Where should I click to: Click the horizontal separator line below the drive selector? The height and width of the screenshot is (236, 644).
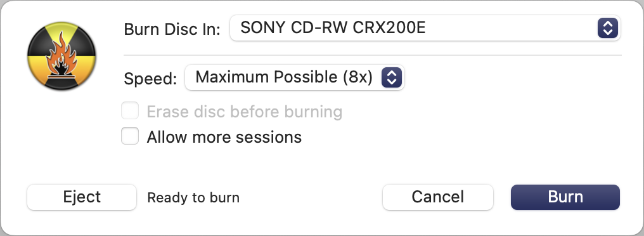[x=373, y=55]
